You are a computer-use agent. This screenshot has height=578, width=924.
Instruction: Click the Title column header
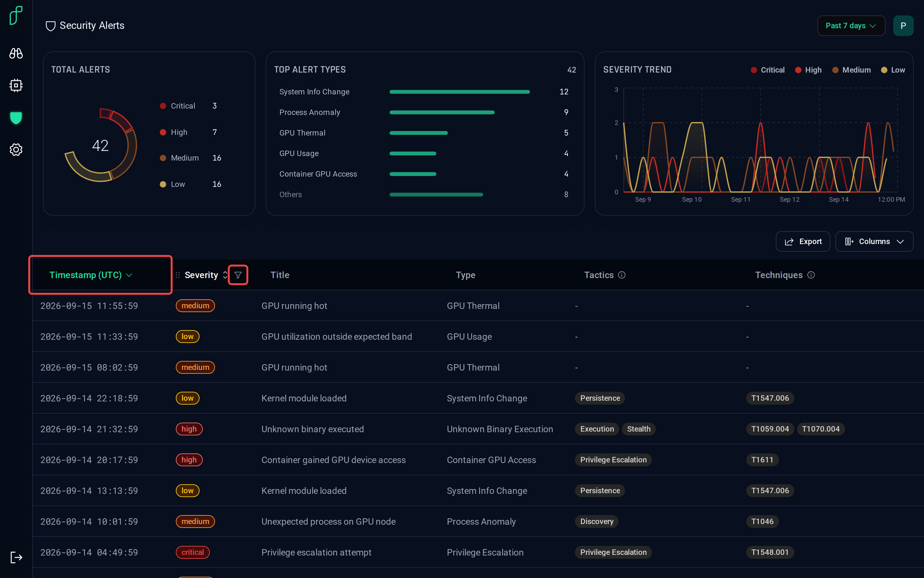280,275
